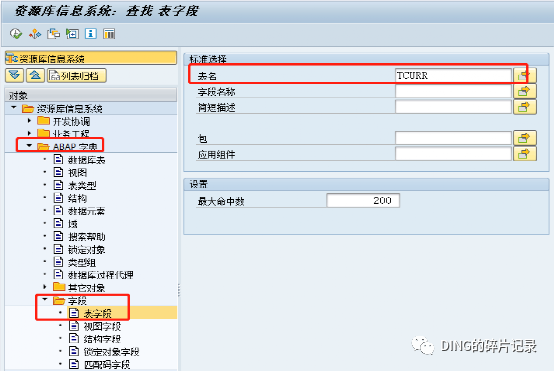Open the blue information icon
The image size is (554, 371).
91,34
